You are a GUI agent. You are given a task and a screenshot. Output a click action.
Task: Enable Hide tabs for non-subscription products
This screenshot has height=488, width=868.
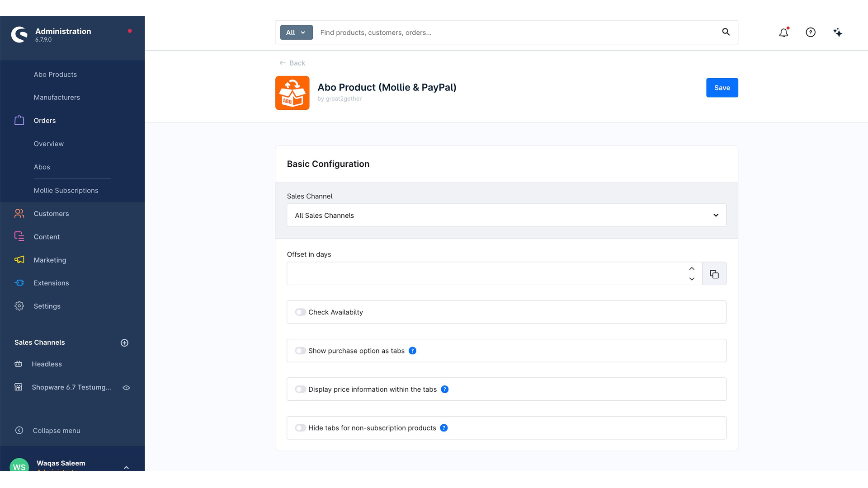301,428
